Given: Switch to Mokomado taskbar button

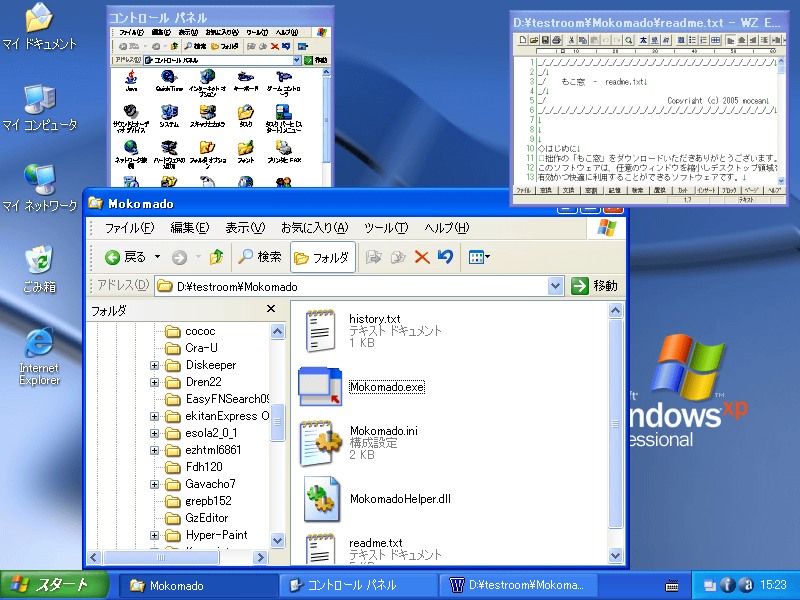Looking at the screenshot, I should pos(198,585).
